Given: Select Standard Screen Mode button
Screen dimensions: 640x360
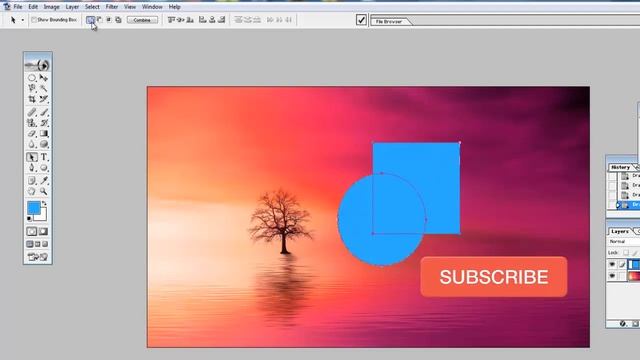Looking at the screenshot, I should (30, 244).
